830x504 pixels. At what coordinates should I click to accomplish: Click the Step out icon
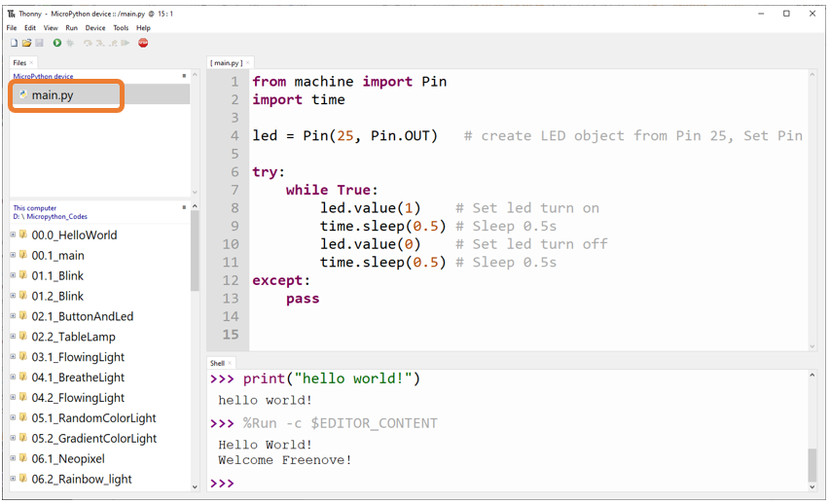point(113,43)
